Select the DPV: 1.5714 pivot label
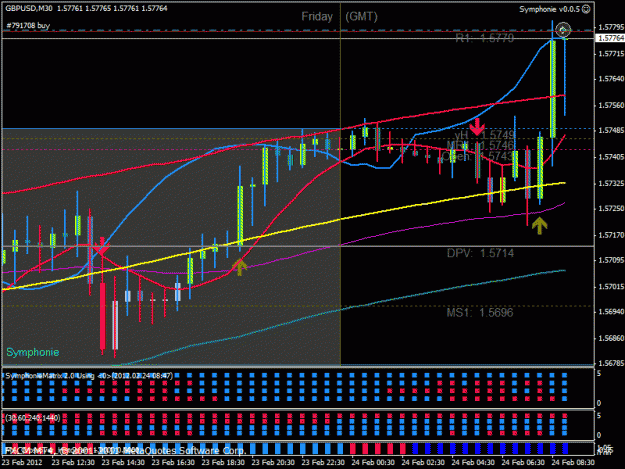625x469 pixels. (480, 253)
